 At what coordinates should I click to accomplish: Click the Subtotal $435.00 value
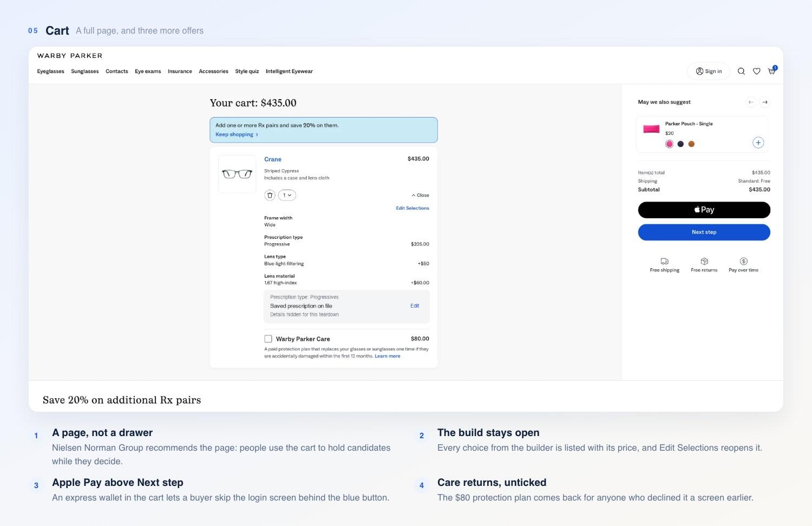(759, 190)
